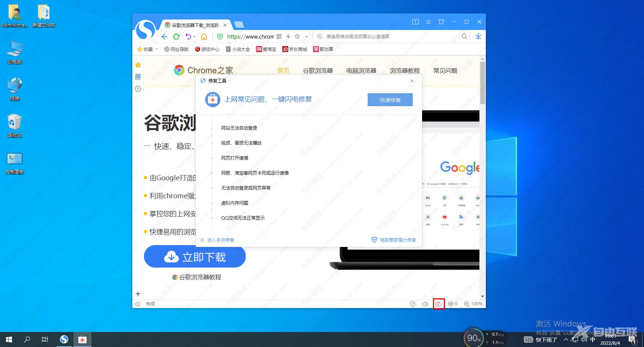This screenshot has width=644, height=347.
Task: Collapse the sidebar via status bar arrow
Action: (x=138, y=304)
